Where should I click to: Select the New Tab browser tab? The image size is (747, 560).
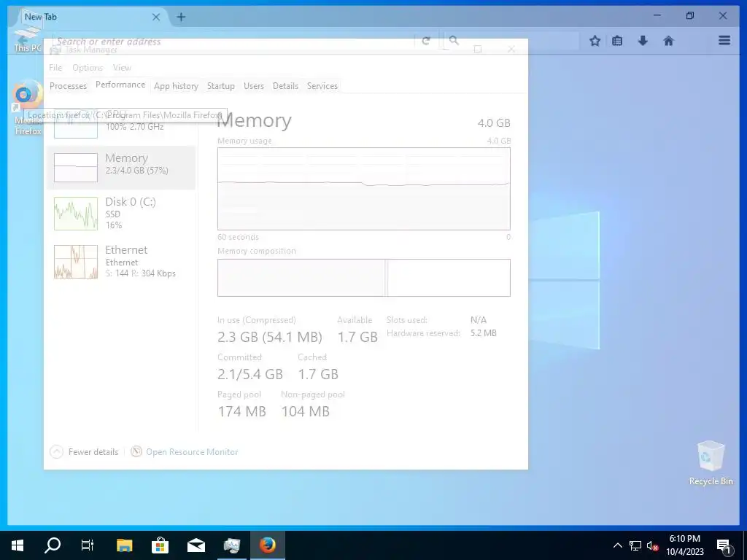(x=90, y=17)
